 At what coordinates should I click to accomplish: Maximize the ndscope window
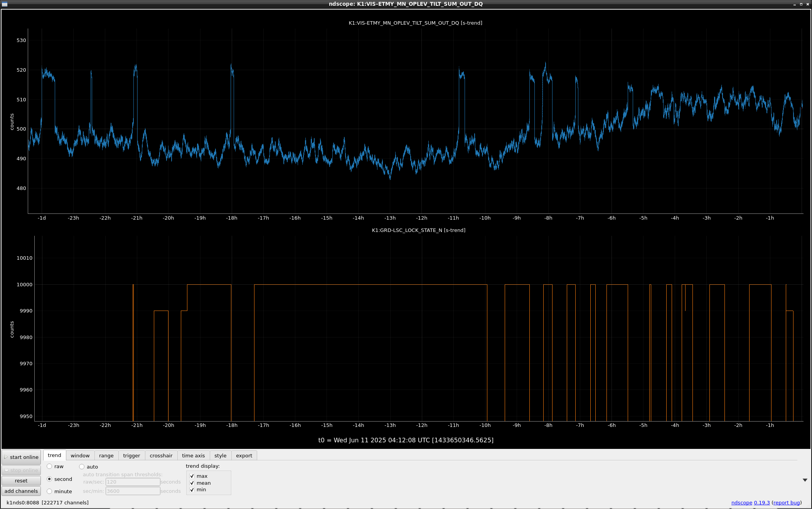(801, 4)
